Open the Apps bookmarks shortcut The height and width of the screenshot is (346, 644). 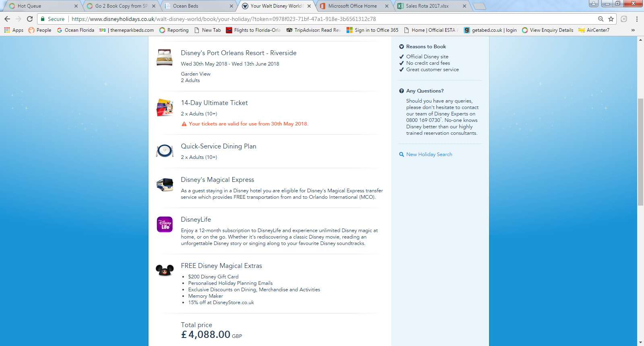pos(14,30)
